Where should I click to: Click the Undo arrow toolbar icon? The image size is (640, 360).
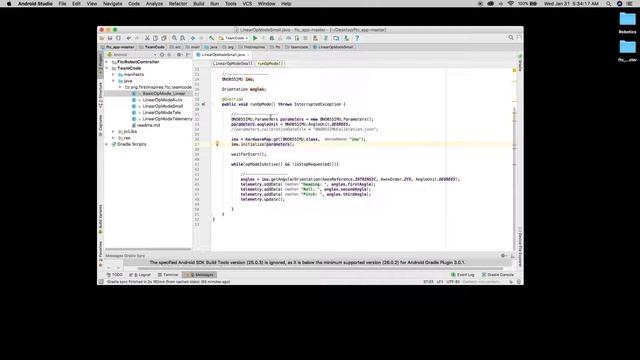(x=129, y=38)
